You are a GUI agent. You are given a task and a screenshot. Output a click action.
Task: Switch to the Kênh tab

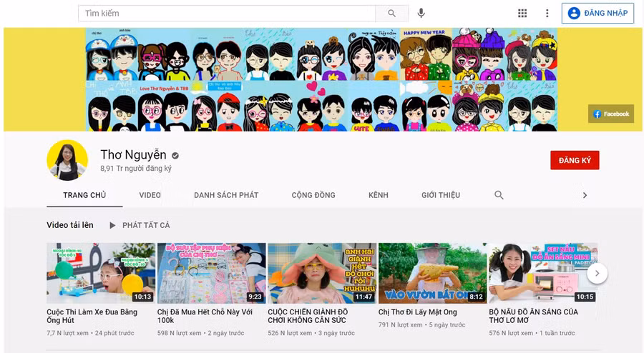(379, 195)
